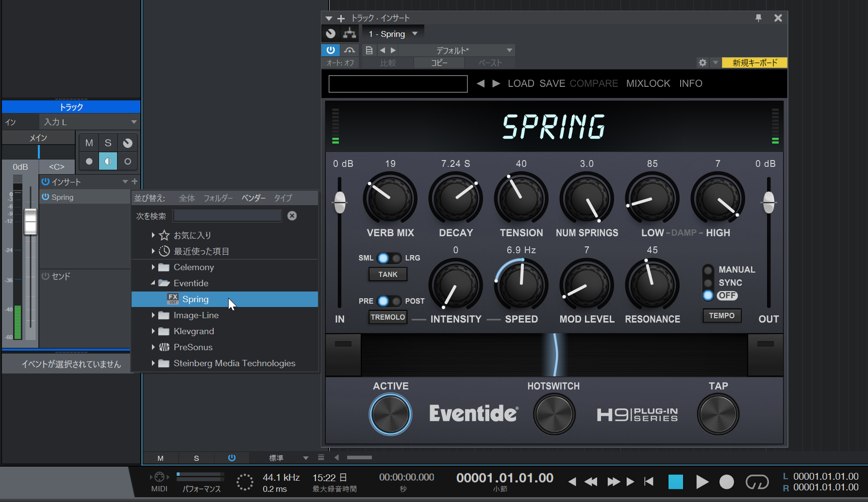
Task: Sort browser by フォルダー
Action: pos(218,198)
